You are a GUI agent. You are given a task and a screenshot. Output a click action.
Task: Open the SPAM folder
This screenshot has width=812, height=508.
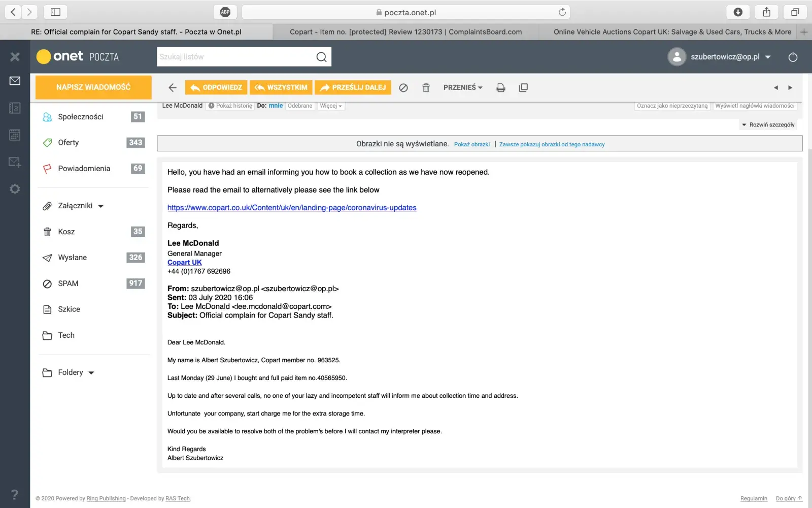(68, 283)
